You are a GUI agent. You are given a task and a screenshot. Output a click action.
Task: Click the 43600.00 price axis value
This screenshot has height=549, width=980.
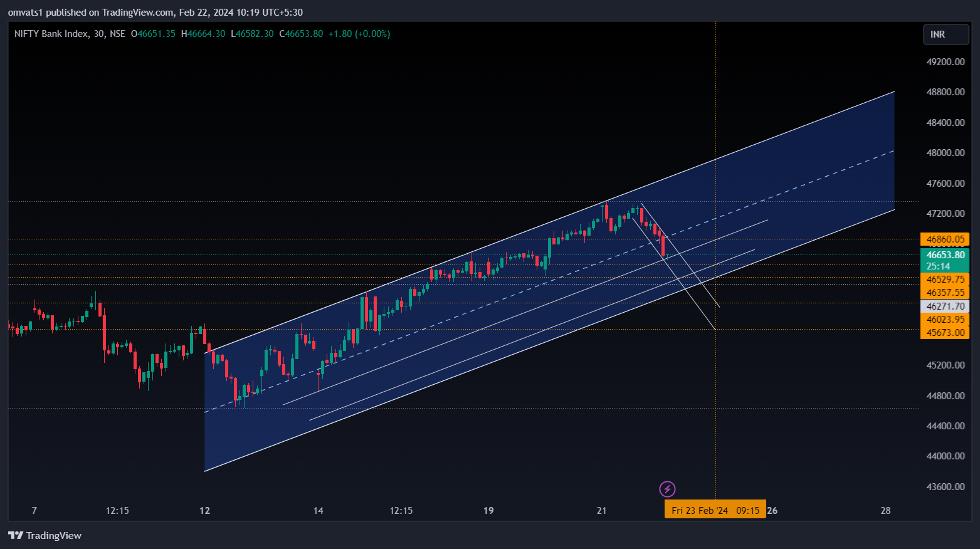[x=946, y=487]
